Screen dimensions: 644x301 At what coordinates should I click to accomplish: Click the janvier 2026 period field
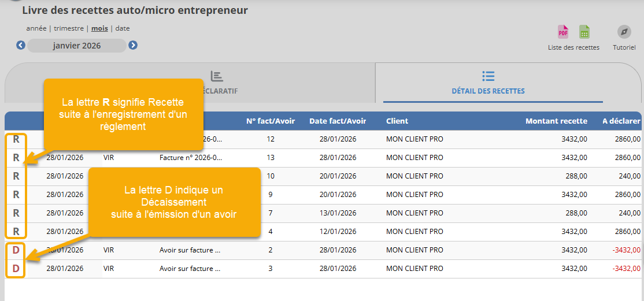coord(77,46)
